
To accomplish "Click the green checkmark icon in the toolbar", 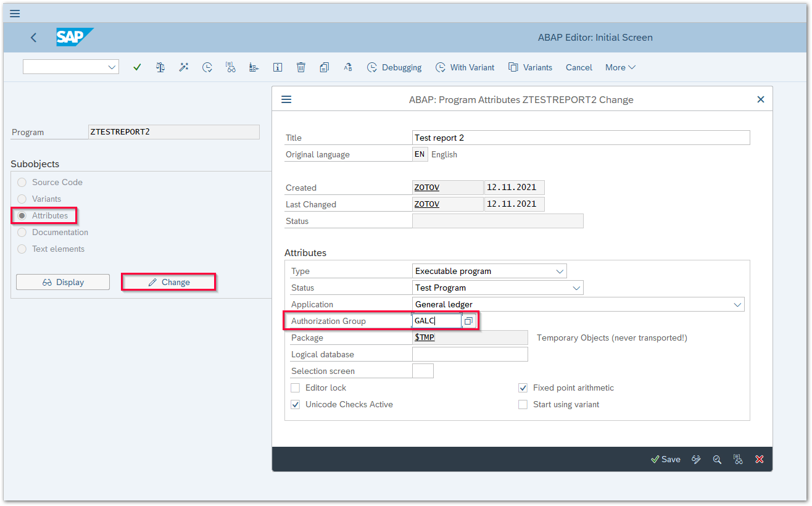I will (x=137, y=67).
